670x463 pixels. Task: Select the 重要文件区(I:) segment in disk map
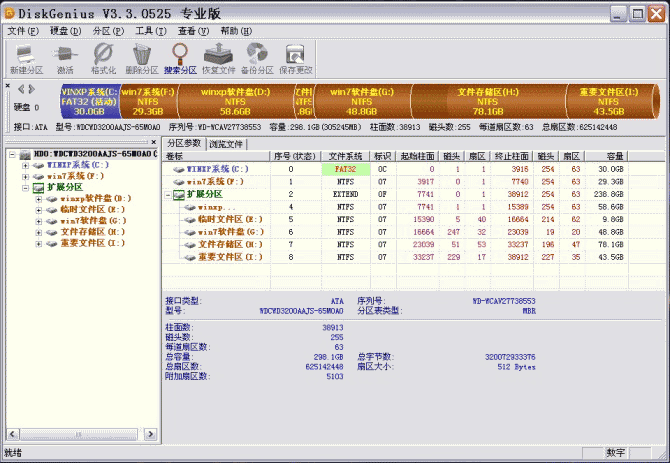click(611, 101)
